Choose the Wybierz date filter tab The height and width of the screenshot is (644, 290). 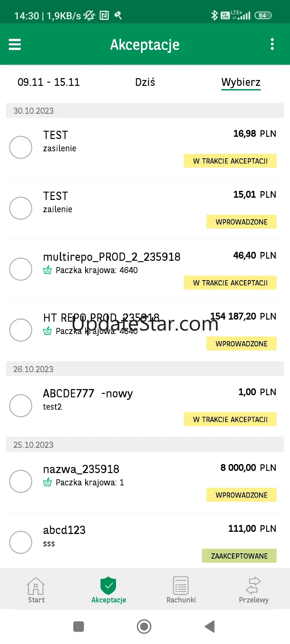[241, 82]
